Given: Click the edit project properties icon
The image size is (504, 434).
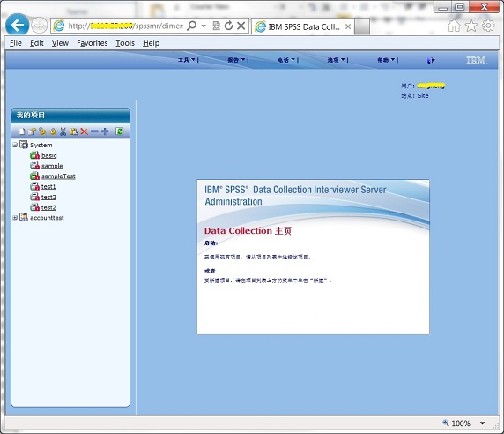Looking at the screenshot, I should (x=32, y=131).
